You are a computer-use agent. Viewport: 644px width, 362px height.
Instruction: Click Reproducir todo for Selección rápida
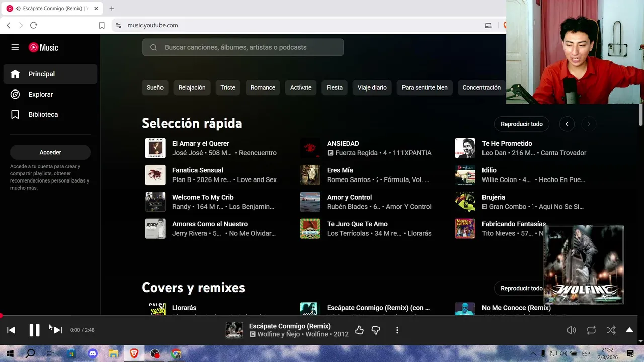coord(522,124)
